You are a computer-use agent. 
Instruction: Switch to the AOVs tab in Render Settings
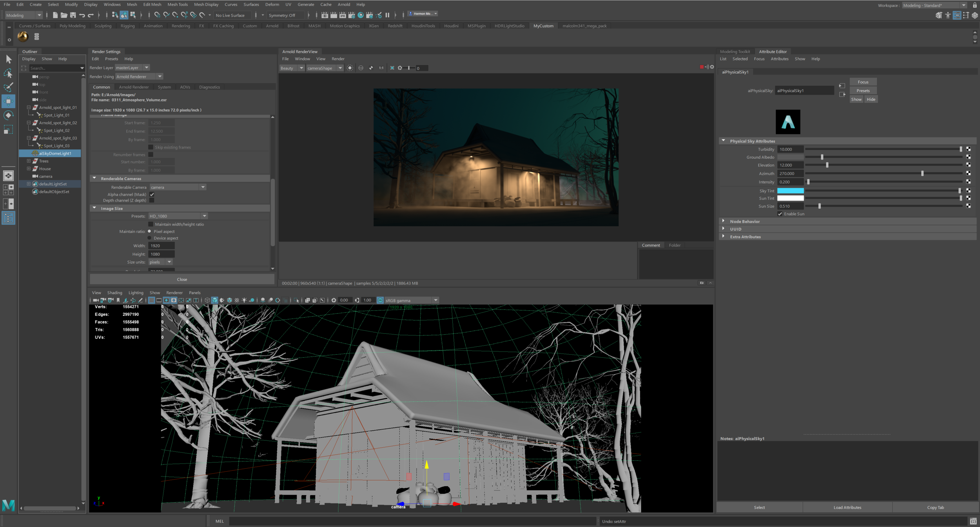(x=185, y=87)
